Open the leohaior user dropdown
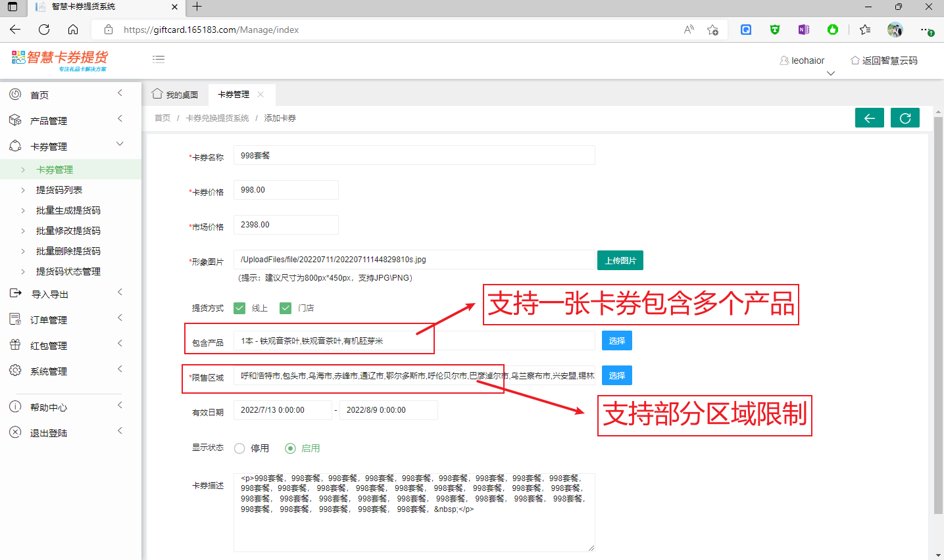Viewport: 944px width, 560px height. (803, 60)
